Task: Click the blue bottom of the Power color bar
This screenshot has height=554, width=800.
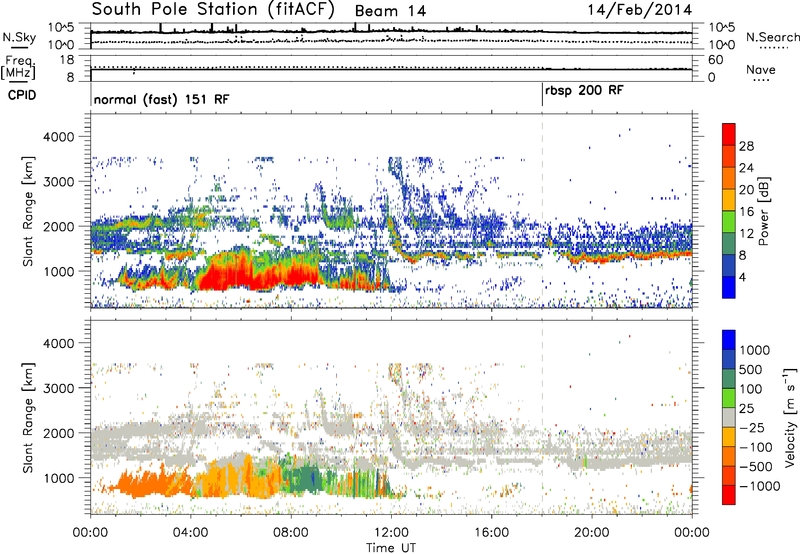Action: click(729, 287)
